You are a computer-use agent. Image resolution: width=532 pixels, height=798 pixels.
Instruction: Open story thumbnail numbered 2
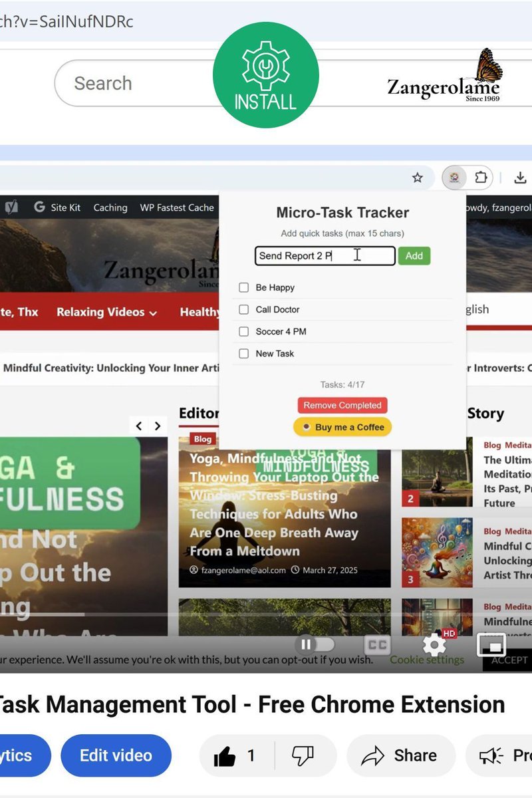point(436,473)
